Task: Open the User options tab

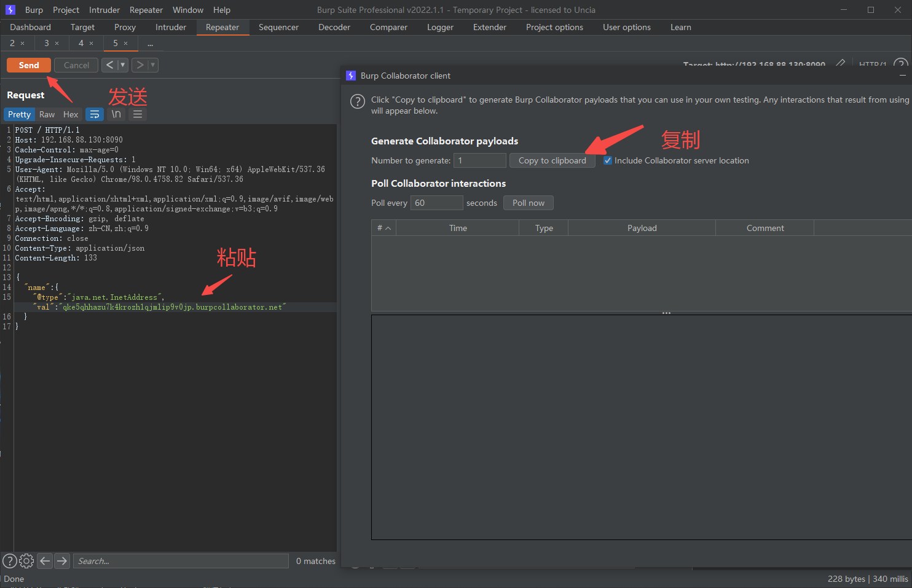Action: coord(627,27)
